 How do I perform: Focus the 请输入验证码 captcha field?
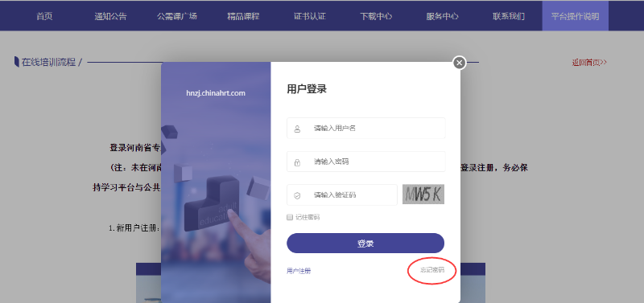[x=341, y=194]
